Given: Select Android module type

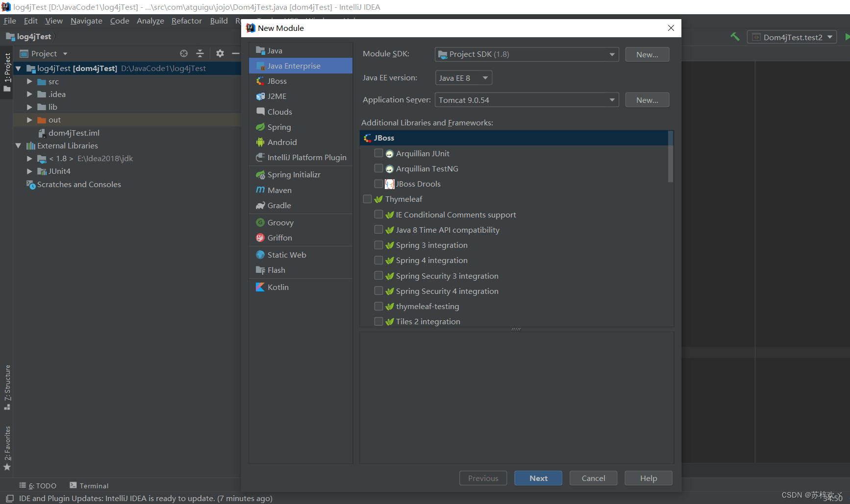Looking at the screenshot, I should point(300,142).
